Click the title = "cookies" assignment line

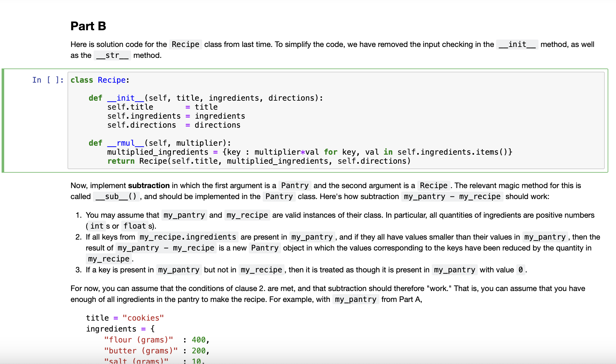[x=125, y=318]
